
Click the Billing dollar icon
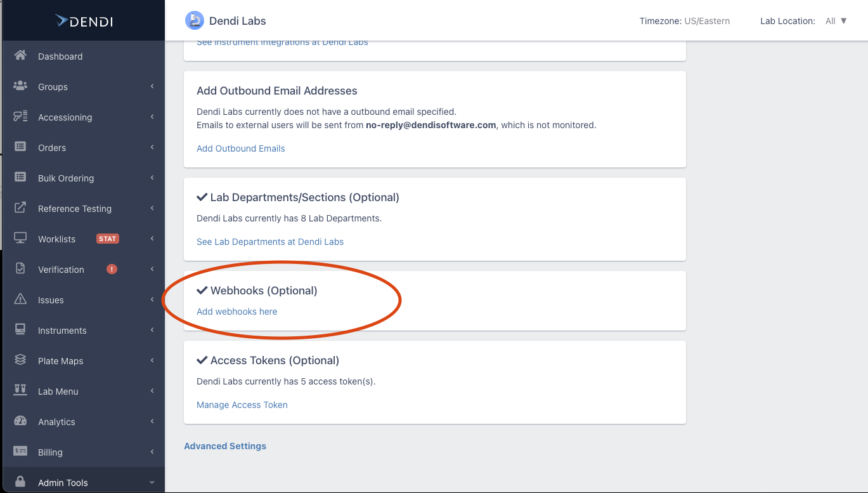click(x=20, y=452)
